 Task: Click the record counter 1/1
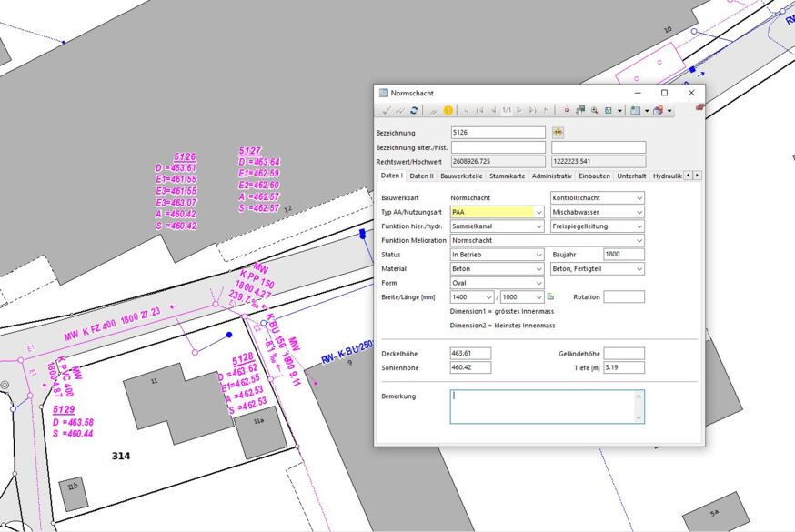pyautogui.click(x=507, y=110)
